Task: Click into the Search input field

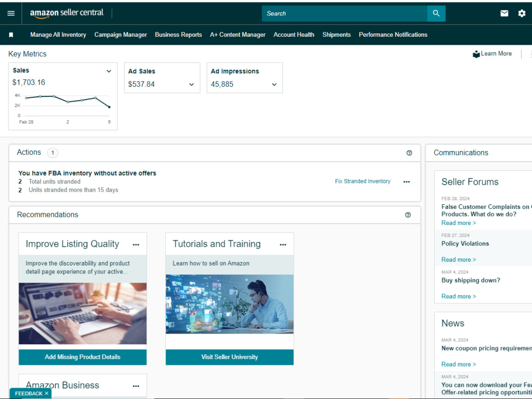Action: pyautogui.click(x=344, y=13)
